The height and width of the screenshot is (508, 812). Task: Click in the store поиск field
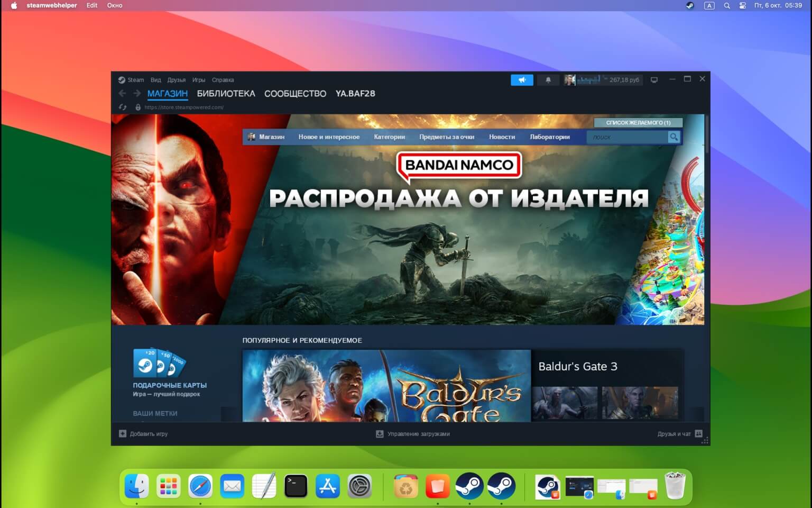coord(627,137)
